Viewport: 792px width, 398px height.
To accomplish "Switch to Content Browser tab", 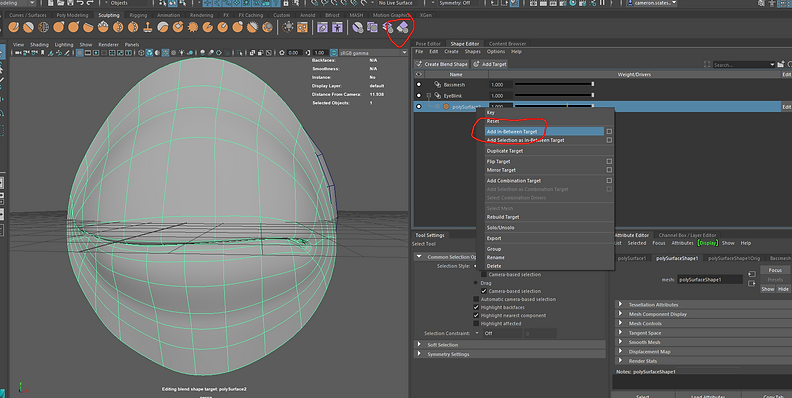I will coord(507,44).
